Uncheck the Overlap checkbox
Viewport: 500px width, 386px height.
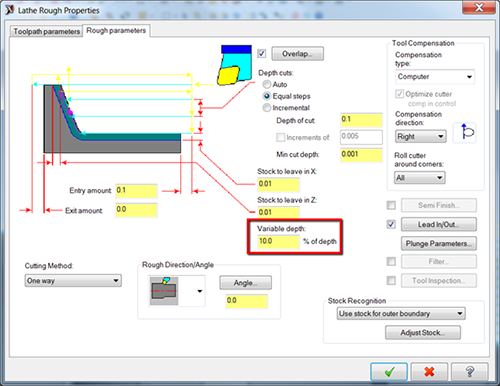click(262, 53)
